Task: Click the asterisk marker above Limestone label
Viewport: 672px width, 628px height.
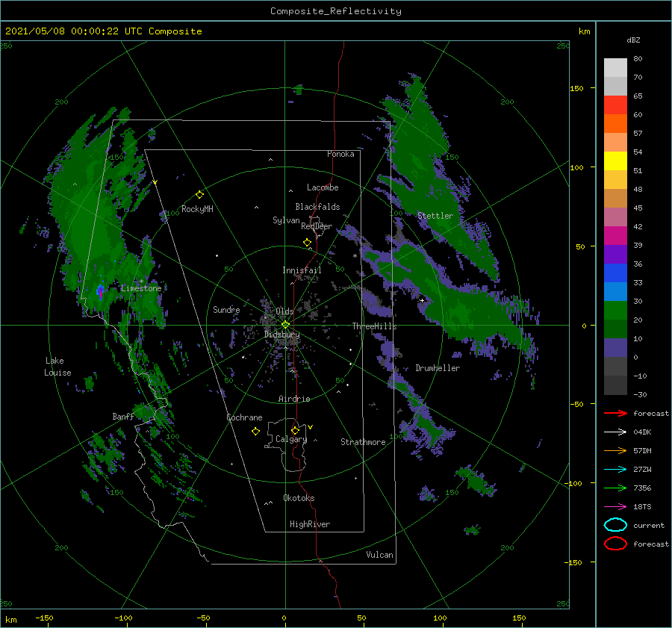Action: pos(141,282)
